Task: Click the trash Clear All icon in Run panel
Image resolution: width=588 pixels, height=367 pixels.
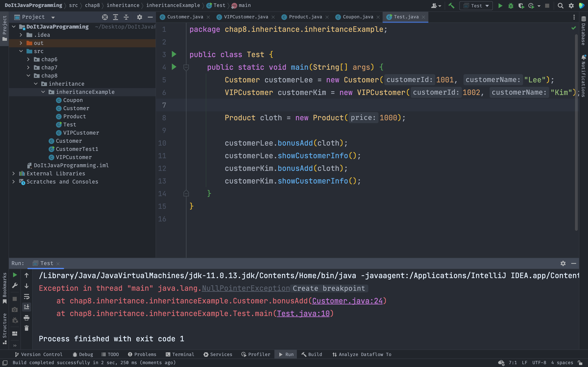Action: (x=27, y=328)
